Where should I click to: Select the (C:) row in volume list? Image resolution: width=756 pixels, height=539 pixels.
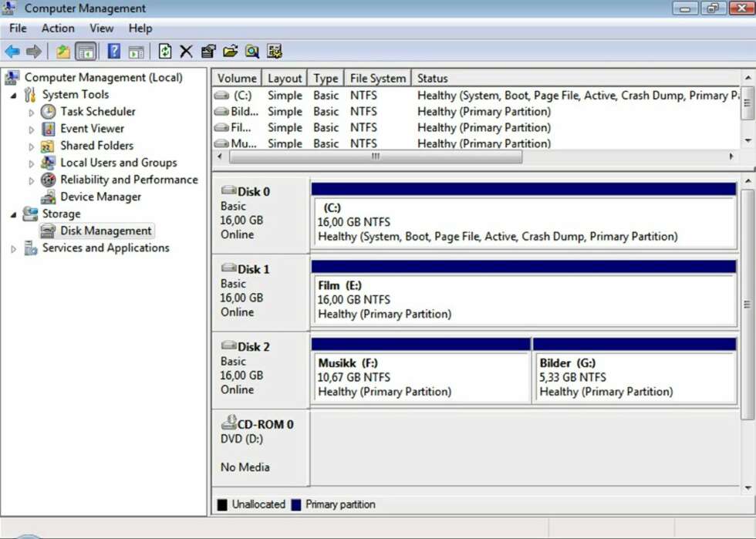click(477, 96)
